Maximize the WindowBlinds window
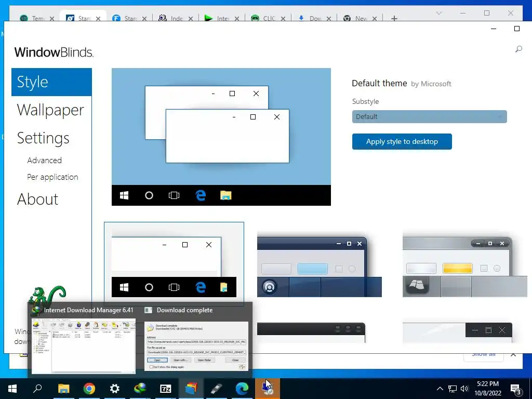This screenshot has height=399, width=532. (x=517, y=29)
